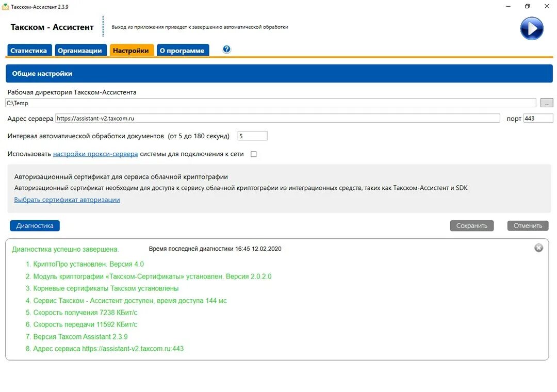Select line 'Скорость получения 7238 КБит/с'
This screenshot has height=392, width=557.
81,313
